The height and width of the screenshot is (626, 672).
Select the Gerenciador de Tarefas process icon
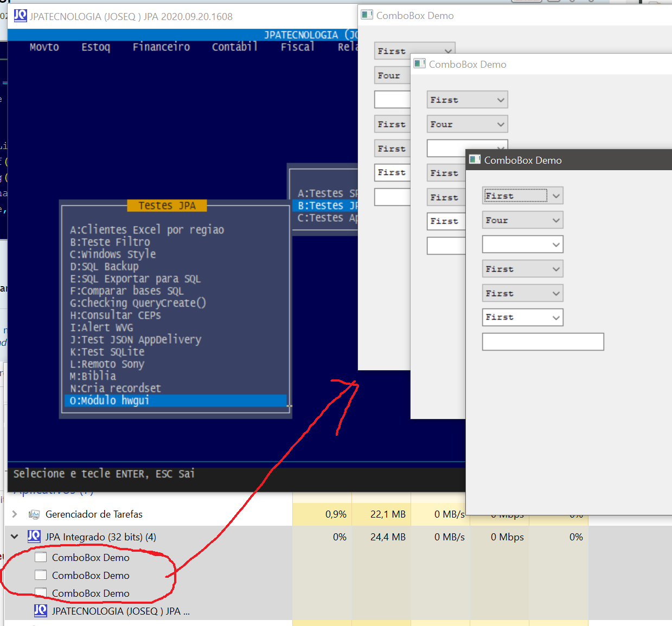[x=34, y=514]
